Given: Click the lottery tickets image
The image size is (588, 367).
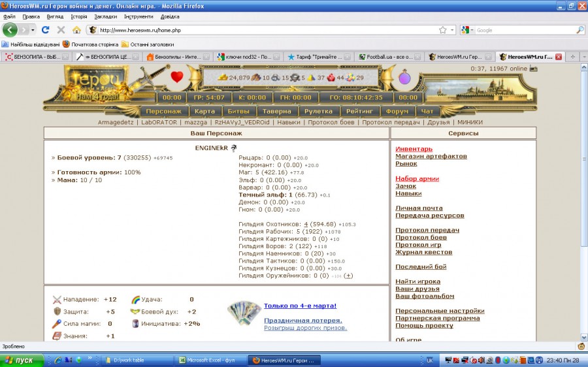Looking at the screenshot, I should [244, 313].
